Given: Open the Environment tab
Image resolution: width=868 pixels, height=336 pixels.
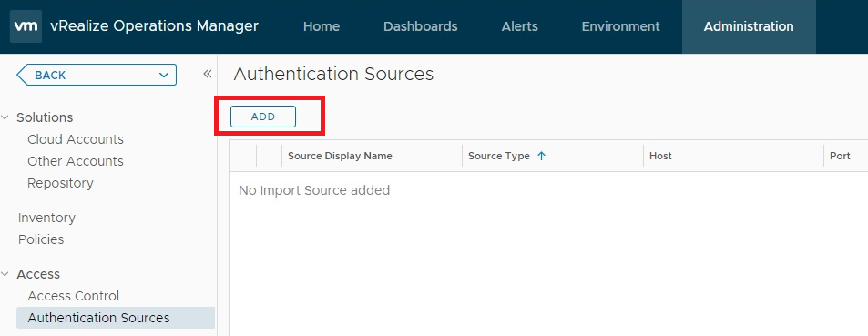Looking at the screenshot, I should tap(620, 26).
